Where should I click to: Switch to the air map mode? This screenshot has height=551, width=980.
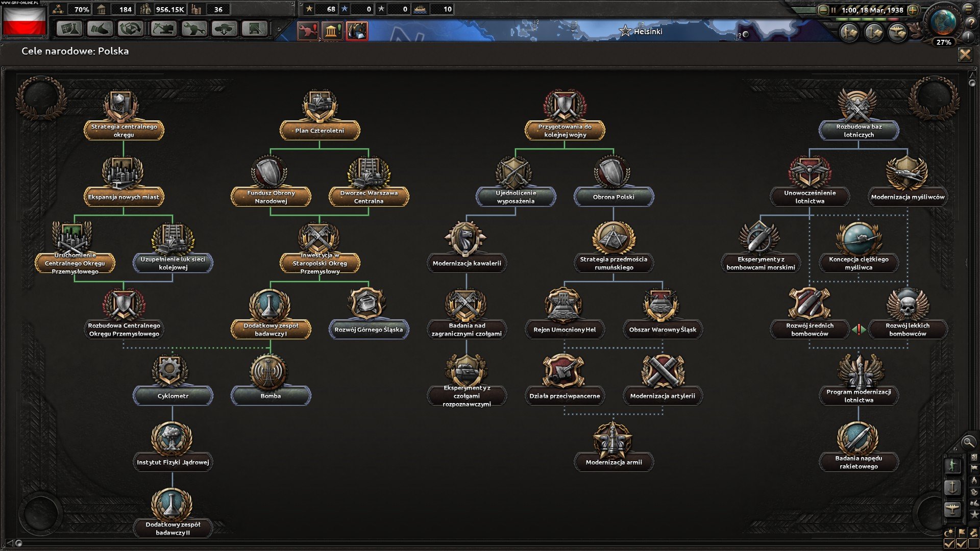click(x=952, y=509)
